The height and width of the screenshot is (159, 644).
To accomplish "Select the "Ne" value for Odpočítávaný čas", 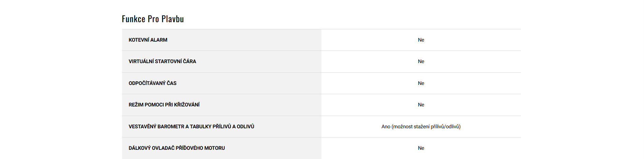I will (421, 83).
